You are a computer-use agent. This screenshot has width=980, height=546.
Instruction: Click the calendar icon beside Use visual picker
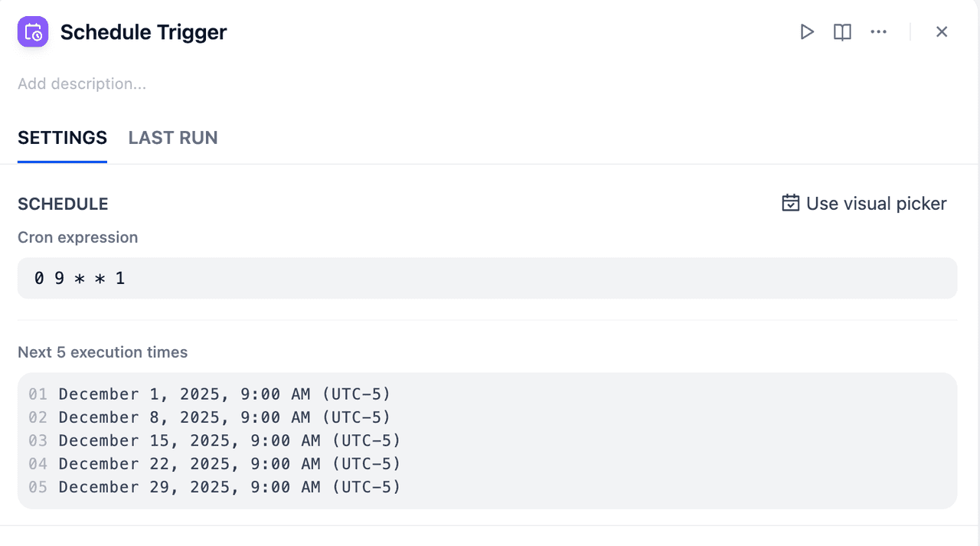tap(790, 203)
